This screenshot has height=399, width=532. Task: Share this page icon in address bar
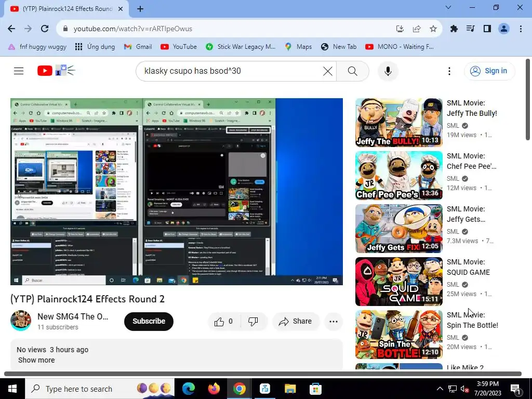click(x=417, y=29)
